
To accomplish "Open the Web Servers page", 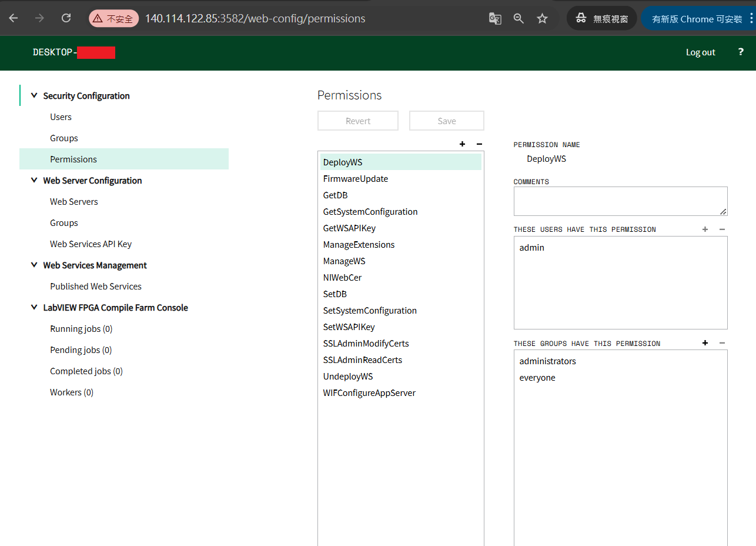I will pyautogui.click(x=74, y=202).
